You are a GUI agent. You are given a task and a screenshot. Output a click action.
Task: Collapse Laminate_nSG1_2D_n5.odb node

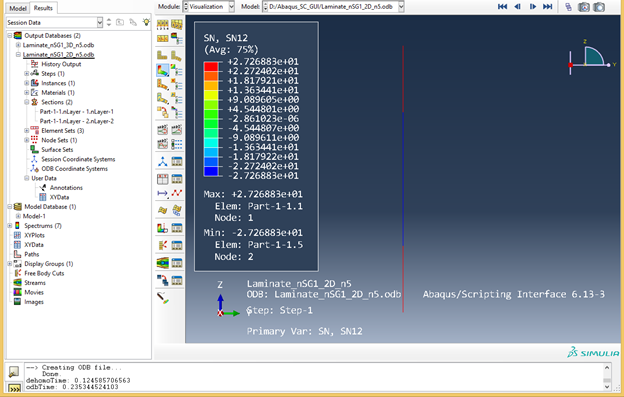coord(18,54)
